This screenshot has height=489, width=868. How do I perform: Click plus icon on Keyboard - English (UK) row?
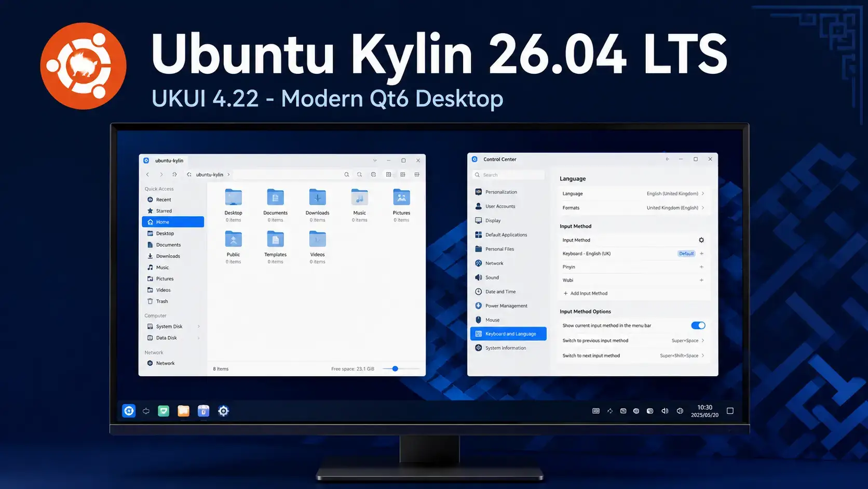(x=701, y=254)
